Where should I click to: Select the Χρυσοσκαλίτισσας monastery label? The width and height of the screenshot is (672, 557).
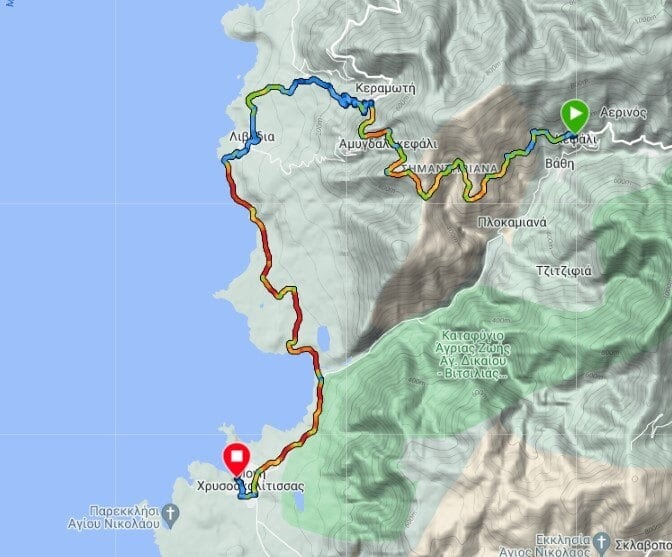pyautogui.click(x=250, y=486)
